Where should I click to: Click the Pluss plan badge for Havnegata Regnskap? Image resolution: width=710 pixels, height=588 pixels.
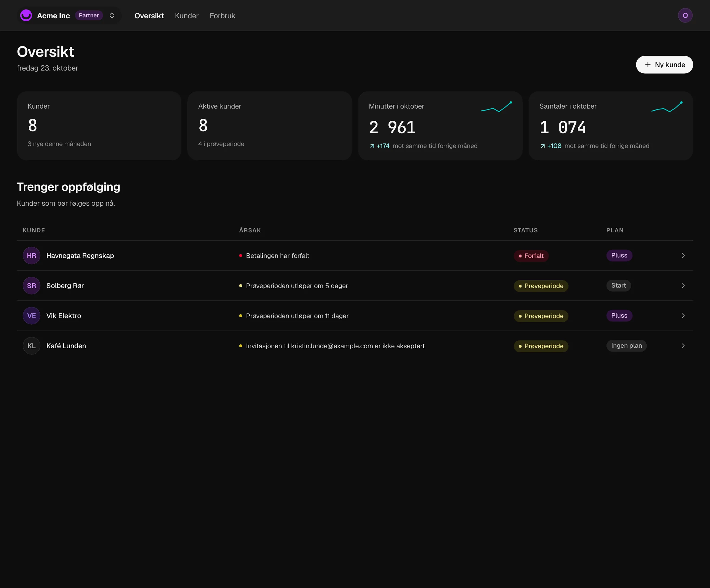click(x=619, y=255)
